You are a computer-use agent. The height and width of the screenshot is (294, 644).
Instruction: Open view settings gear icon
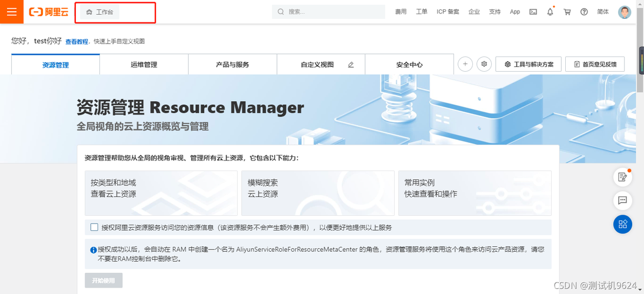[x=484, y=64]
